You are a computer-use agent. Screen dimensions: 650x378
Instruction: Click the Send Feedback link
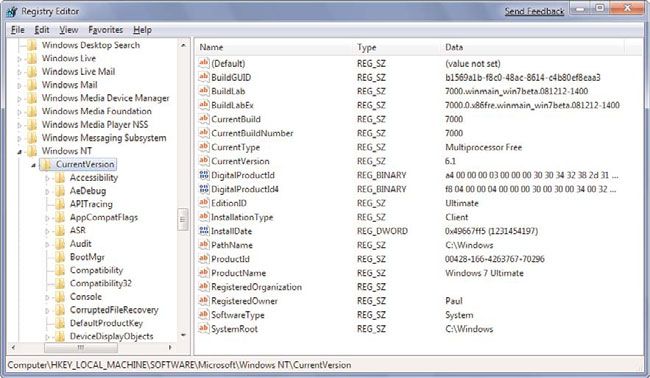click(534, 12)
